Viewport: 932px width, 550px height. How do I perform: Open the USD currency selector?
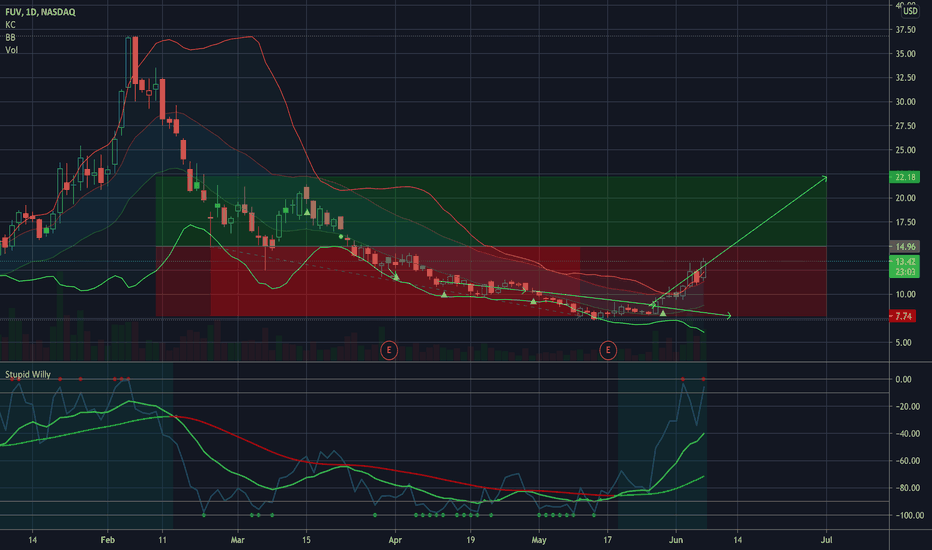910,11
